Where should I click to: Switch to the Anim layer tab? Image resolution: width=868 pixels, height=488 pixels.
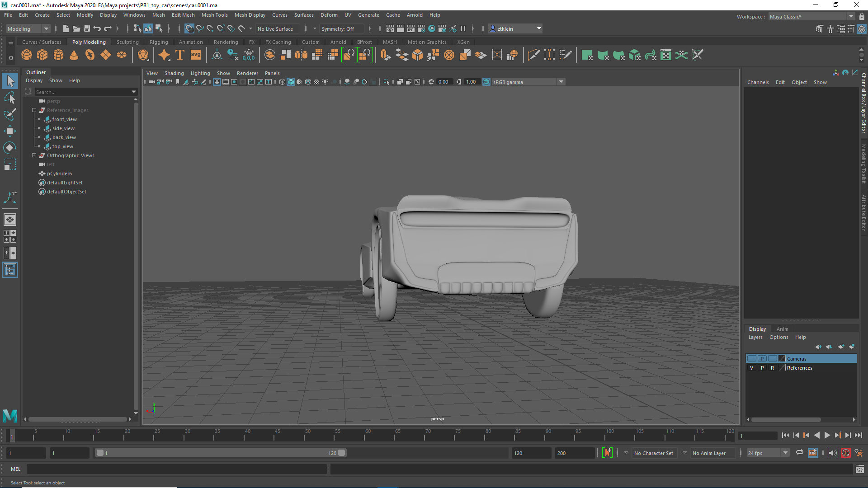click(x=782, y=329)
